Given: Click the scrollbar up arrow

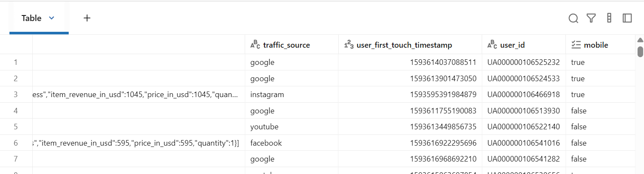Looking at the screenshot, I should (640, 40).
